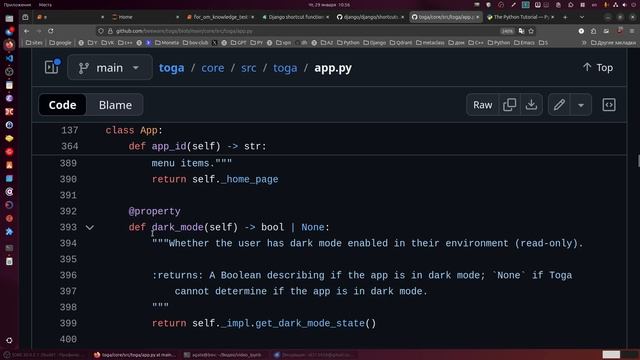The height and width of the screenshot is (360, 640).
Task: Open the google bookmarks folder
Action: (60, 42)
